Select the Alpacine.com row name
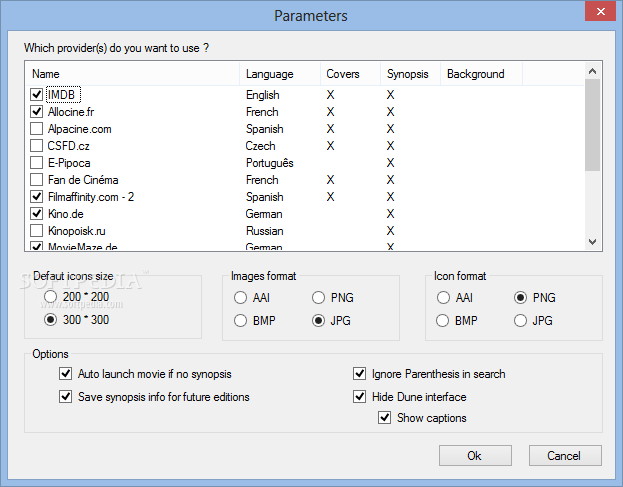623x487 pixels. pos(79,129)
